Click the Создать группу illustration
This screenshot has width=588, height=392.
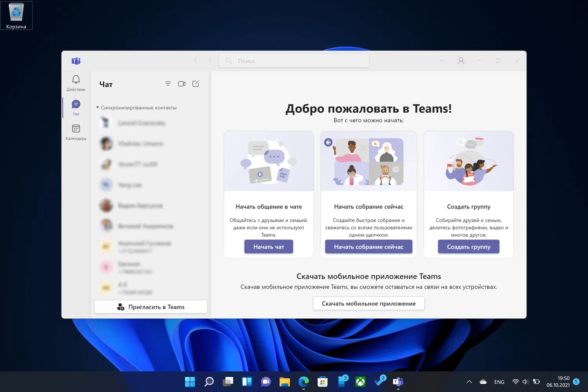469,161
